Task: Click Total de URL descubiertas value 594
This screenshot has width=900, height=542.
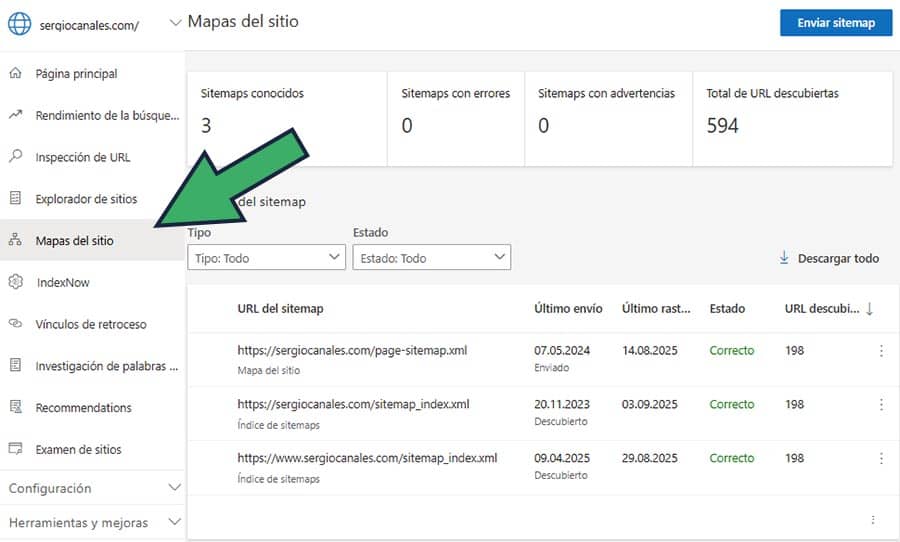Action: pos(722,125)
